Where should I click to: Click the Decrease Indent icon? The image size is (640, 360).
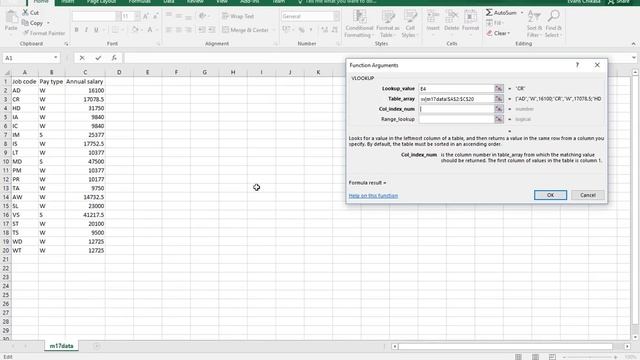tap(202, 30)
